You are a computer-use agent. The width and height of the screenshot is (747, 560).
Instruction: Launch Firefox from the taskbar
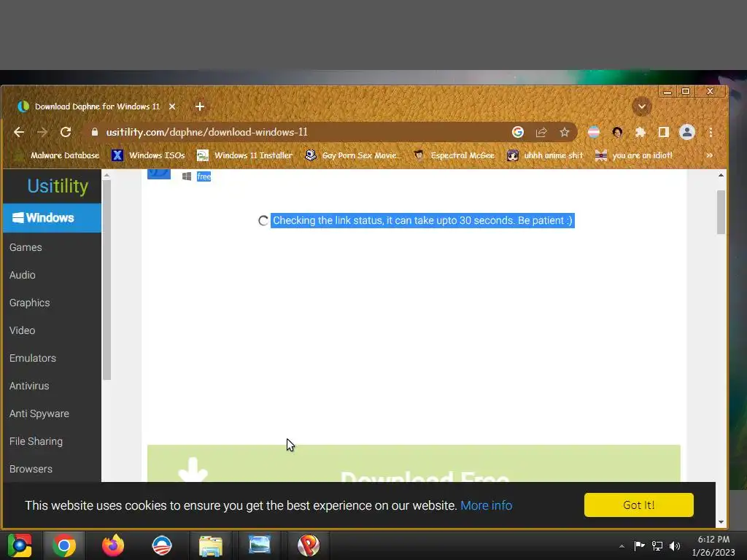113,545
